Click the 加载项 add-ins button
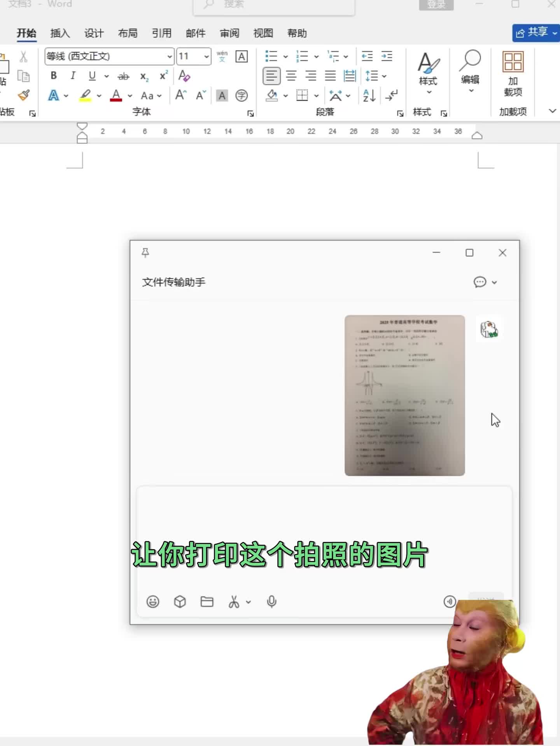 pyautogui.click(x=513, y=74)
